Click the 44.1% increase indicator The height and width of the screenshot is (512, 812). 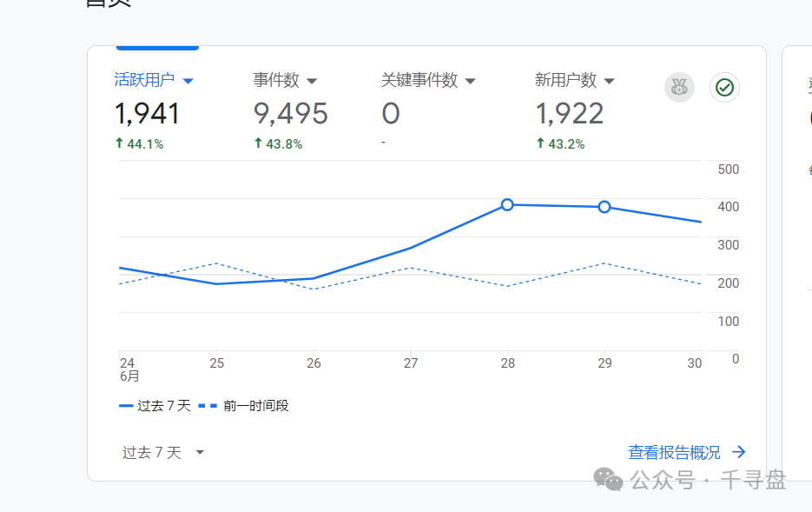(139, 143)
